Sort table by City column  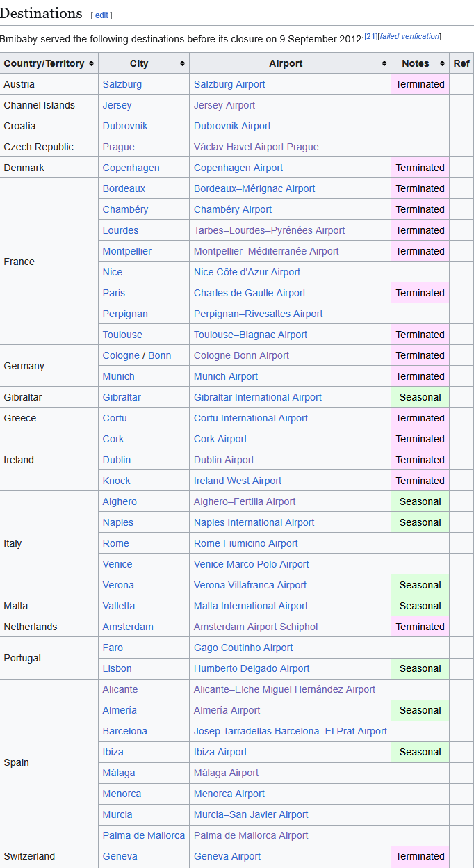pos(182,63)
